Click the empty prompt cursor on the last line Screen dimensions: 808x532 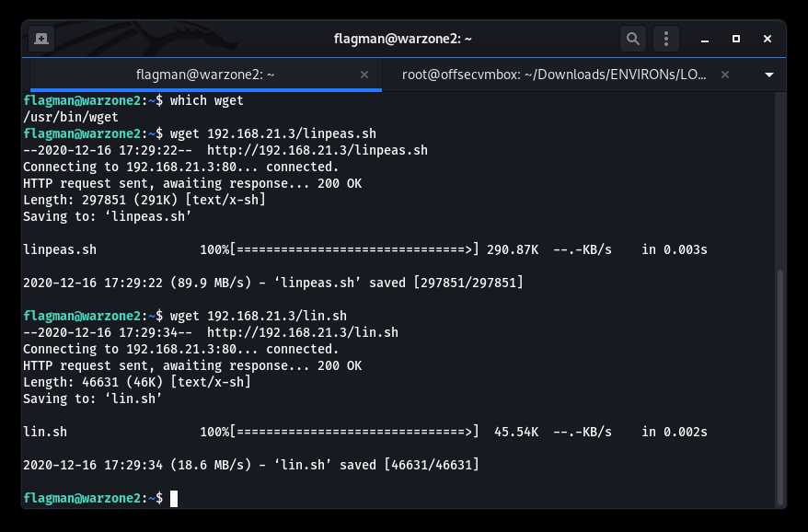(174, 499)
